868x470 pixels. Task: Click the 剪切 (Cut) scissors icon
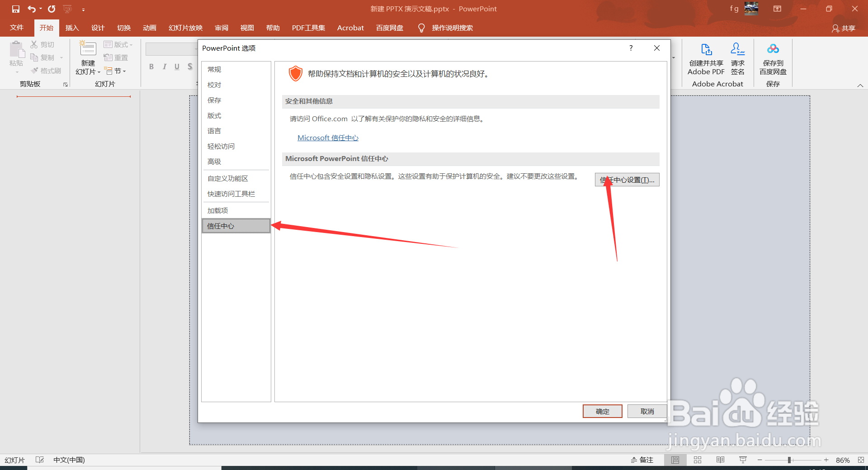point(34,44)
